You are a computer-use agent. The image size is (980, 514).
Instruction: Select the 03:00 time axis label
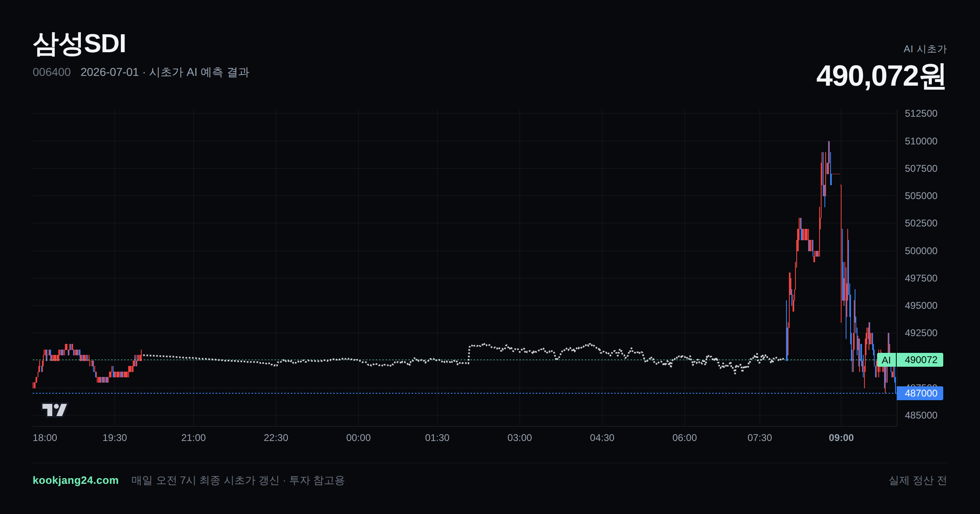point(520,438)
